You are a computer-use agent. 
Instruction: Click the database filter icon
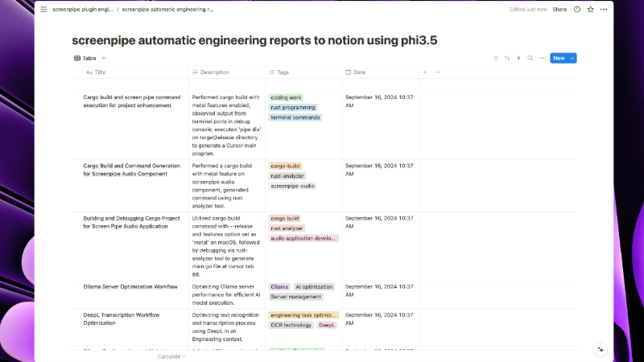pos(496,58)
